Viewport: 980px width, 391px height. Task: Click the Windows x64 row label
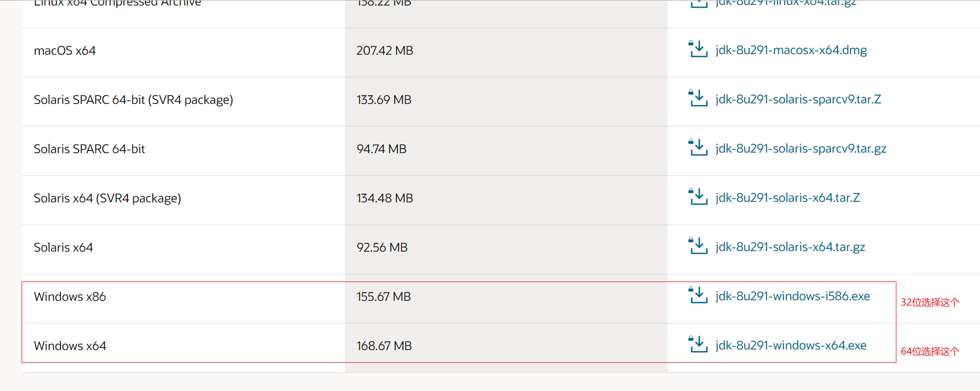(70, 346)
